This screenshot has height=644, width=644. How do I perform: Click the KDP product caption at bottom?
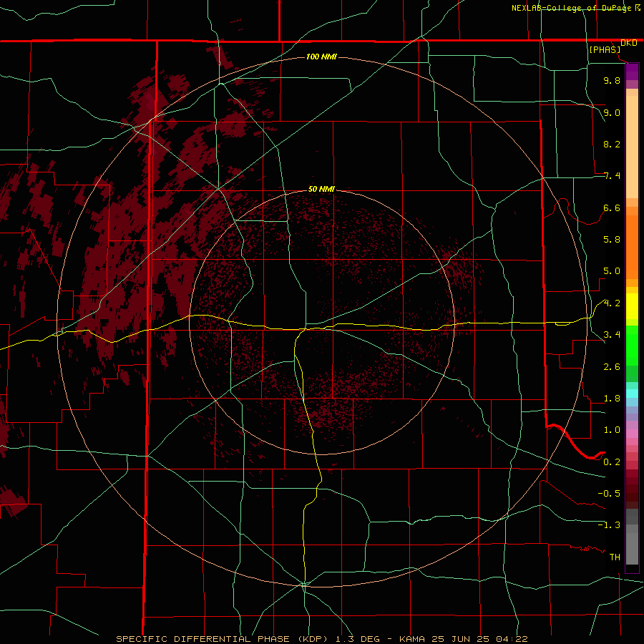(321, 639)
